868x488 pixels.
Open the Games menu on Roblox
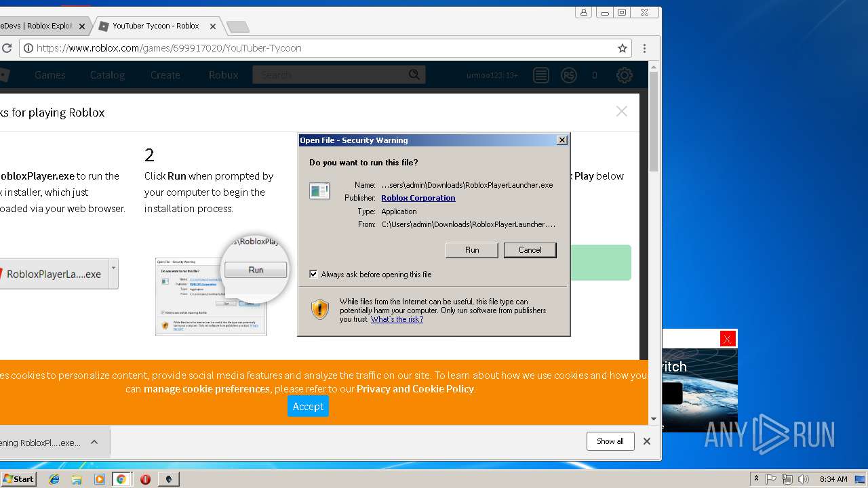pos(50,75)
